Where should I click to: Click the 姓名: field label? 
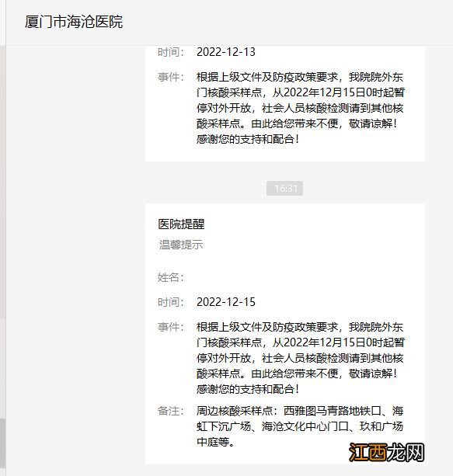171,277
